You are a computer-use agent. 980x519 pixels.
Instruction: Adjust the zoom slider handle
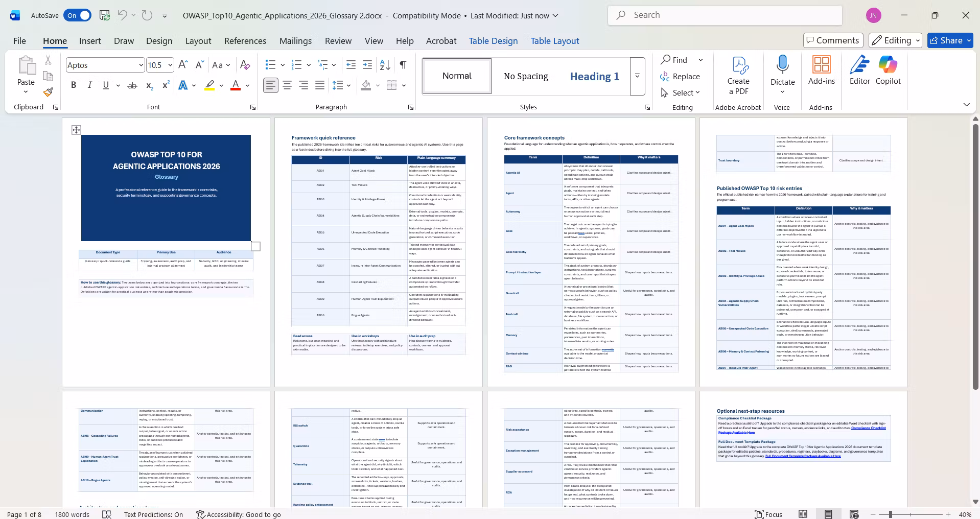pyautogui.click(x=890, y=514)
